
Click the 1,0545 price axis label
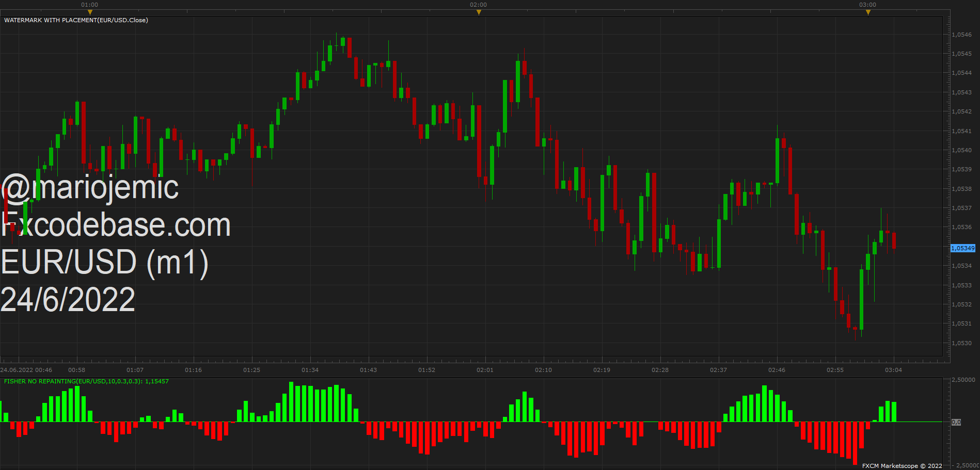(962, 54)
